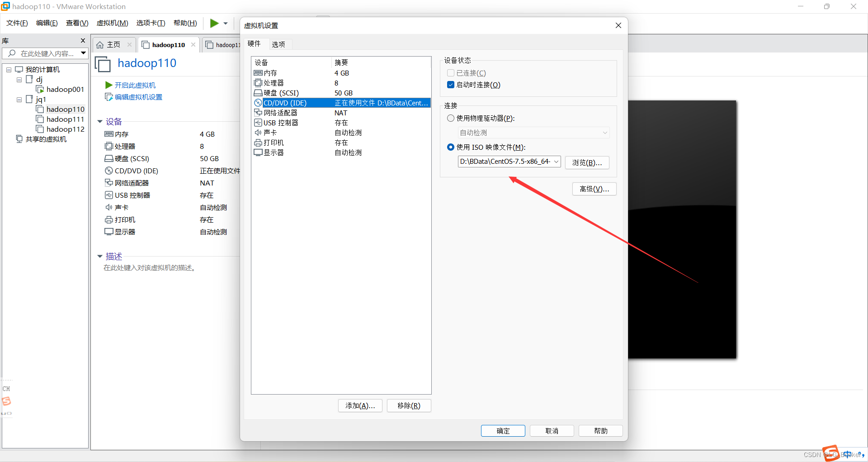Select hadoop112 in the library tree

coord(65,129)
